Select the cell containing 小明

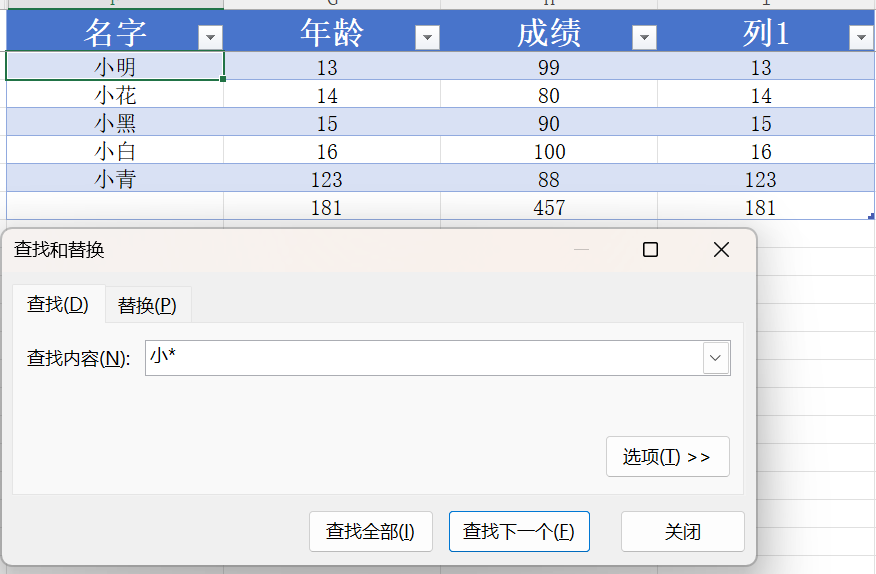click(x=115, y=67)
